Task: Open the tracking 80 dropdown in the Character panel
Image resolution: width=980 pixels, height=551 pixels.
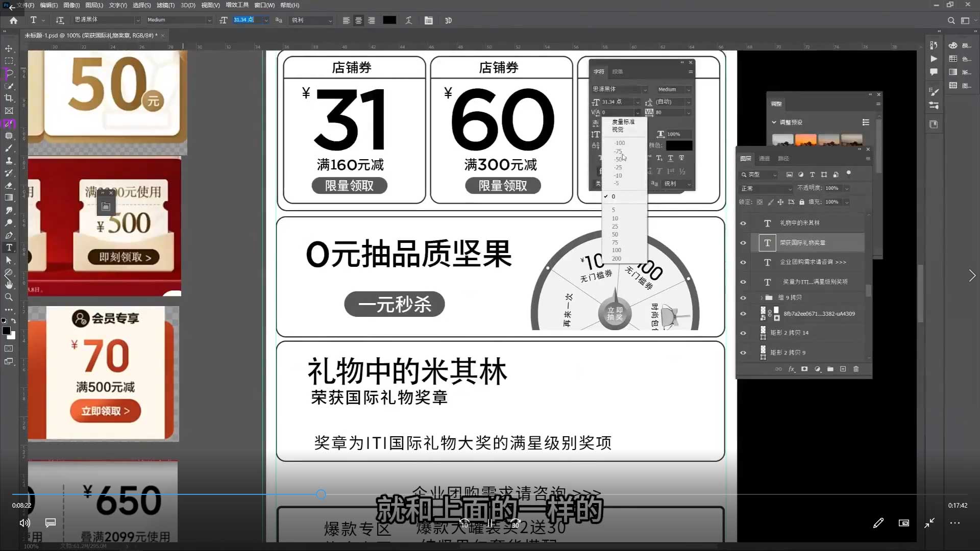Action: coord(689,112)
